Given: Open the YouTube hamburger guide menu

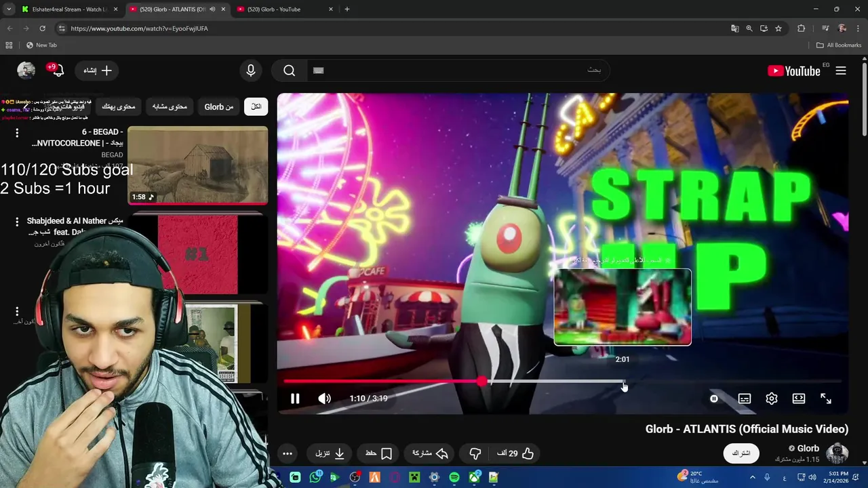Looking at the screenshot, I should [x=841, y=70].
